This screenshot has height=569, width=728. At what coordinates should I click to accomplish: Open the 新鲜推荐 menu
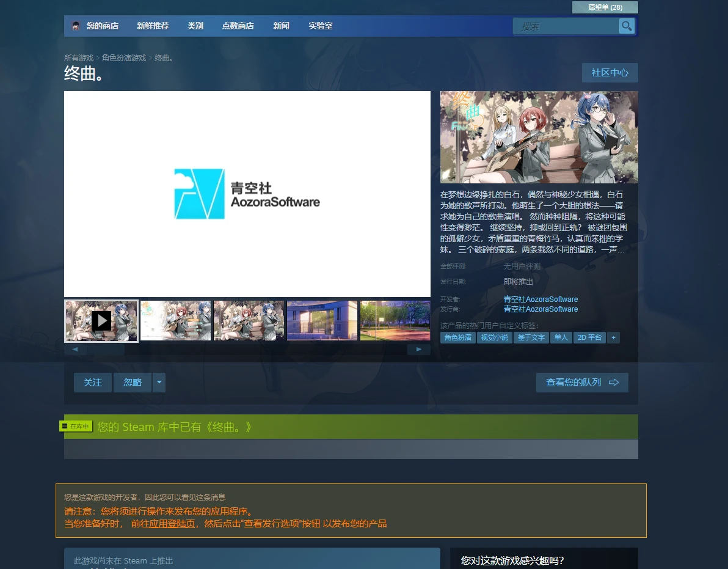[x=153, y=26]
